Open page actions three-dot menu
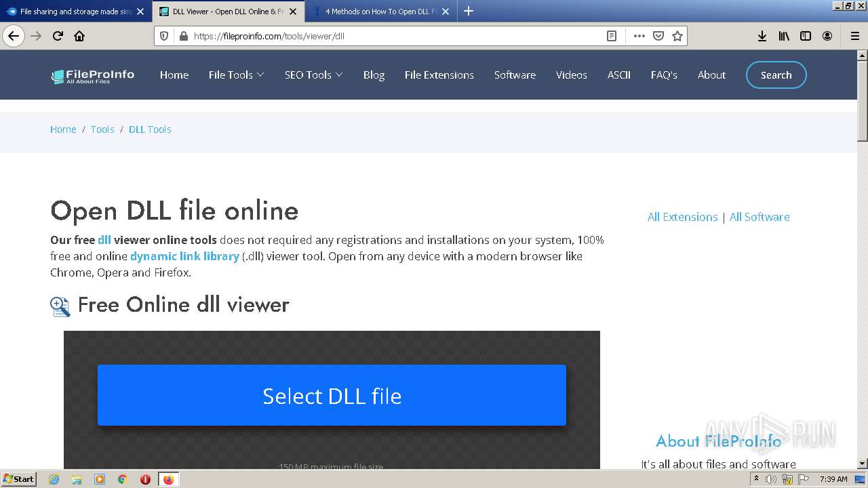The image size is (868, 488). click(639, 36)
